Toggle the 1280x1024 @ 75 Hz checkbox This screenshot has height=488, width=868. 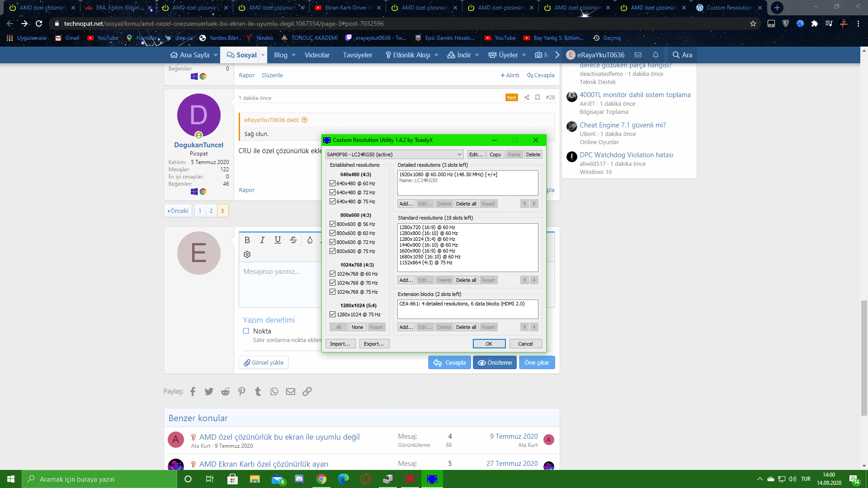pos(332,314)
